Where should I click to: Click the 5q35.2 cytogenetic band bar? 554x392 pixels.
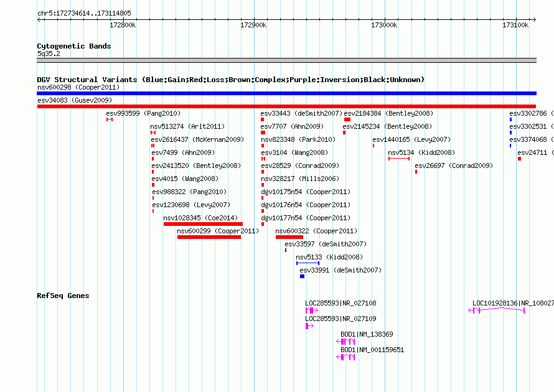(x=286, y=60)
